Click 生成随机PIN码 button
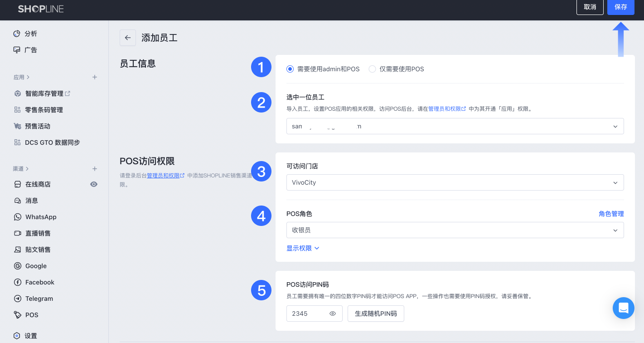The image size is (644, 343). (376, 314)
